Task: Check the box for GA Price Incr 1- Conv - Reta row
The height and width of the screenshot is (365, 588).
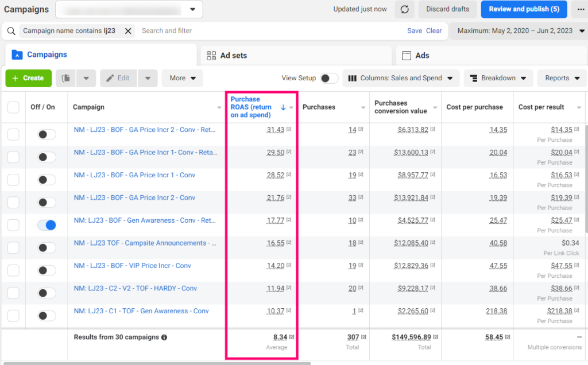Action: pos(13,157)
